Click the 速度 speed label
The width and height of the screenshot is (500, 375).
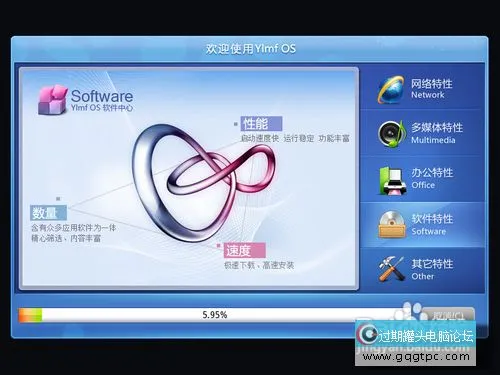click(x=245, y=250)
